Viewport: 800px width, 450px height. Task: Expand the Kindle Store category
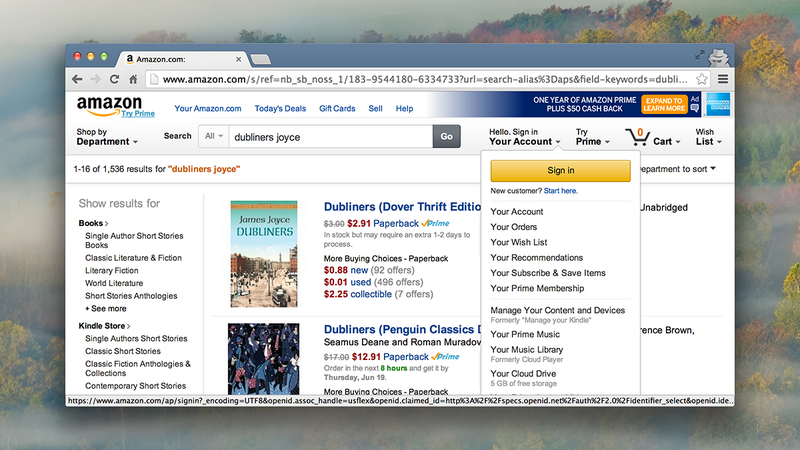point(104,326)
